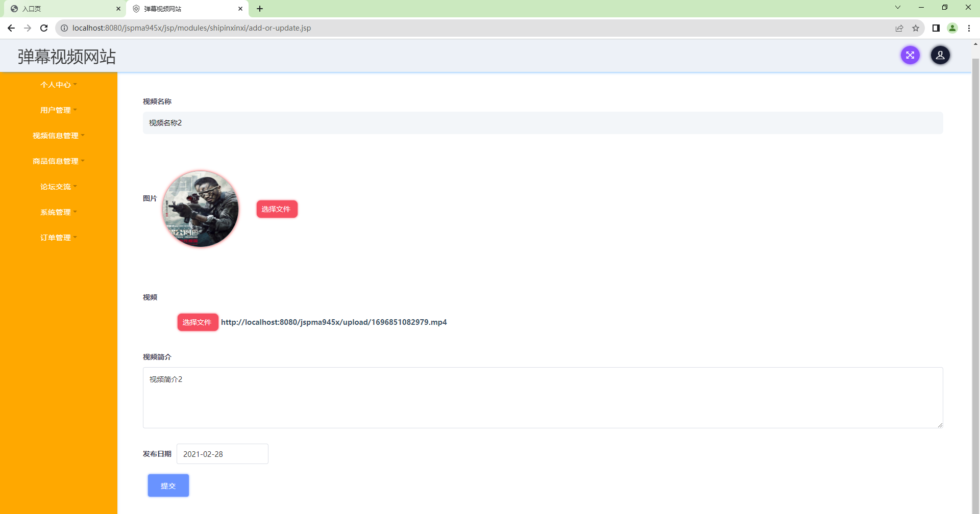The width and height of the screenshot is (980, 514).
Task: Open the 订单管理 dropdown menu
Action: click(x=58, y=237)
